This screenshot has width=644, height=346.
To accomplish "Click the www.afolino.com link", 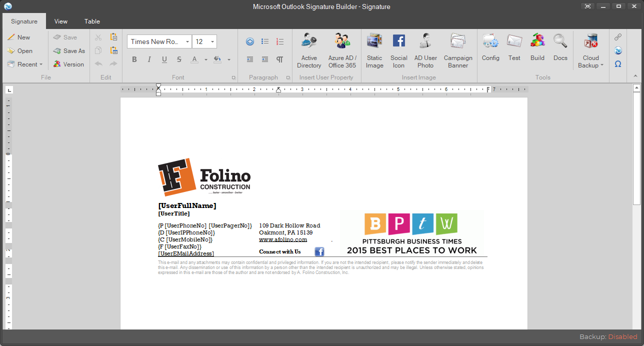I will (x=283, y=239).
